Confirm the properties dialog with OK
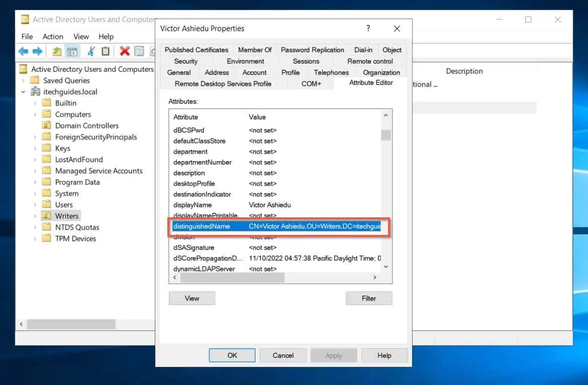The width and height of the screenshot is (588, 385). coord(232,355)
